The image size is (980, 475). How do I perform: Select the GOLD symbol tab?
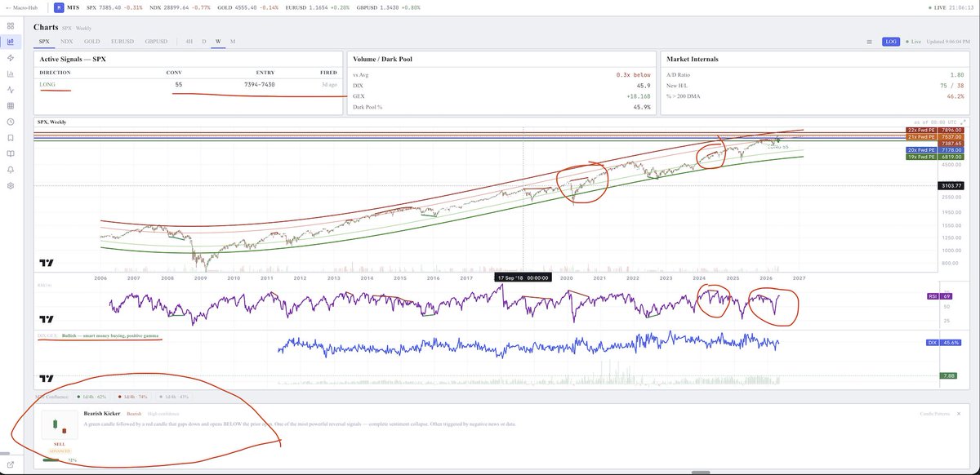click(x=91, y=41)
